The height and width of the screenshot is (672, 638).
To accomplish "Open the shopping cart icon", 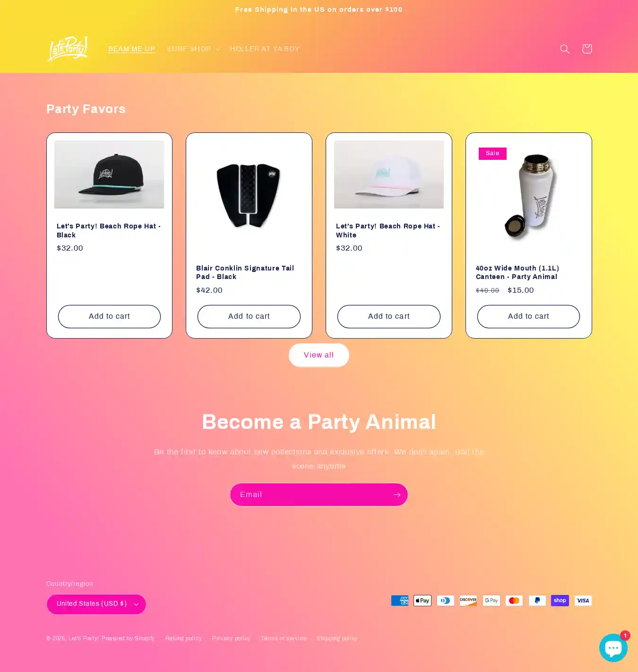I will (587, 49).
